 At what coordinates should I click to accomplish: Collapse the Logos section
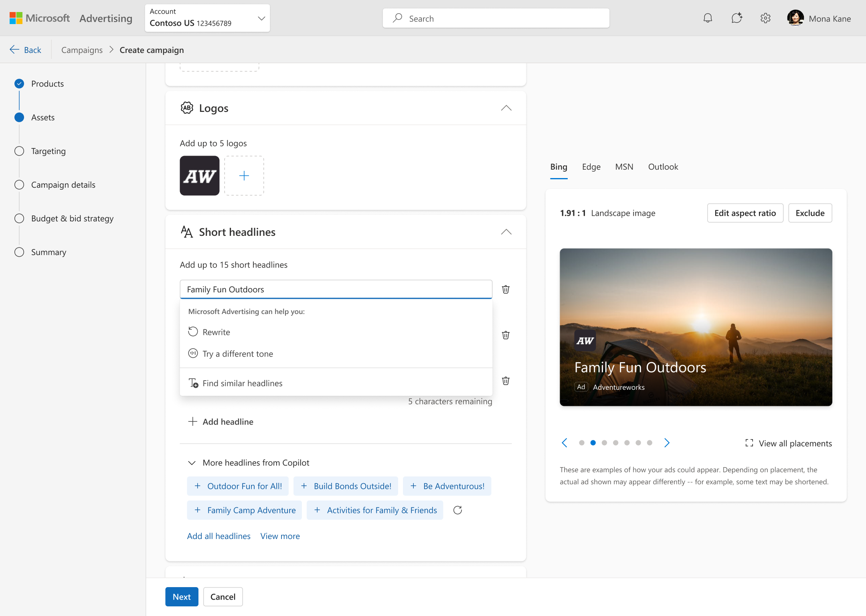[506, 108]
